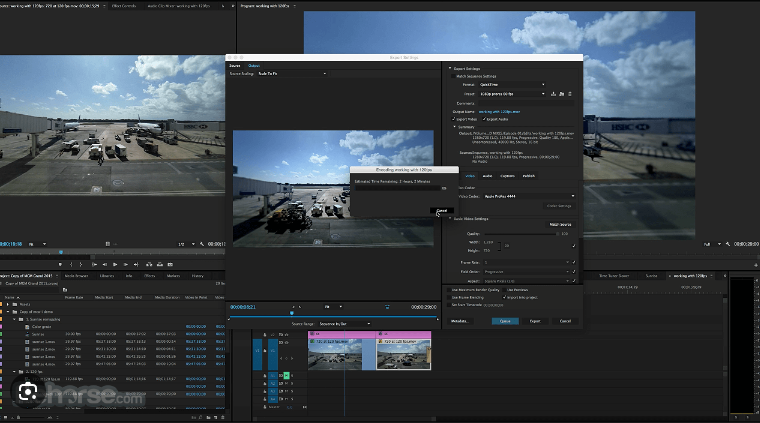Open the Format dropdown showing QuickTime
This screenshot has width=760, height=423.
[511, 85]
